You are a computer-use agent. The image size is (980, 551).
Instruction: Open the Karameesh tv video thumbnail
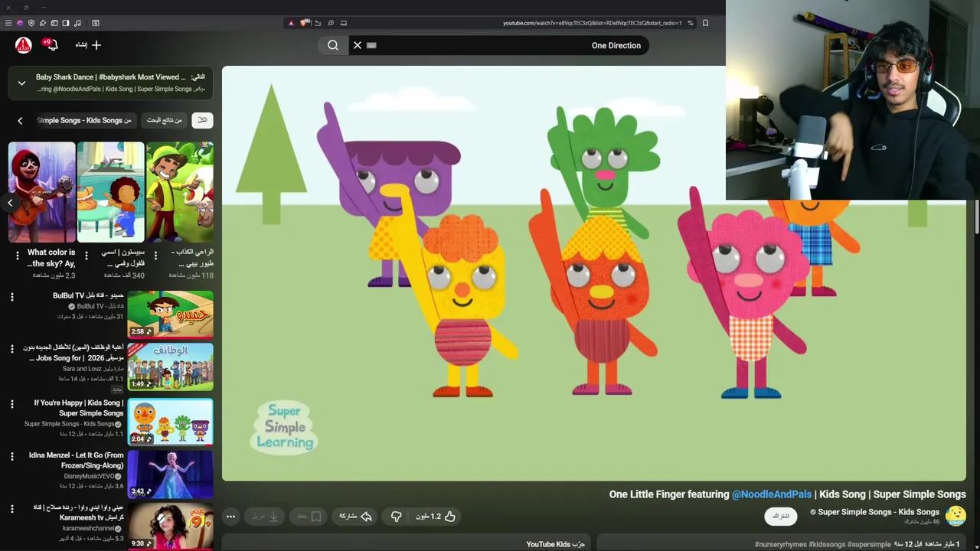tap(170, 527)
